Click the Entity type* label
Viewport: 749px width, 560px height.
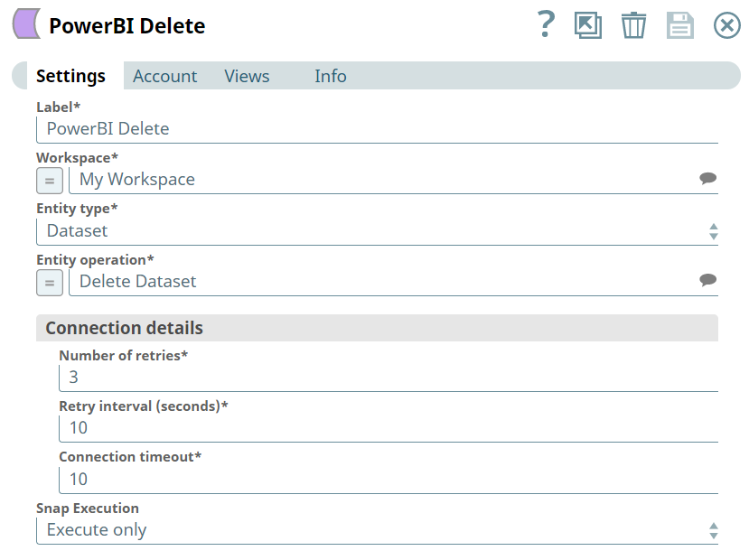(x=77, y=209)
